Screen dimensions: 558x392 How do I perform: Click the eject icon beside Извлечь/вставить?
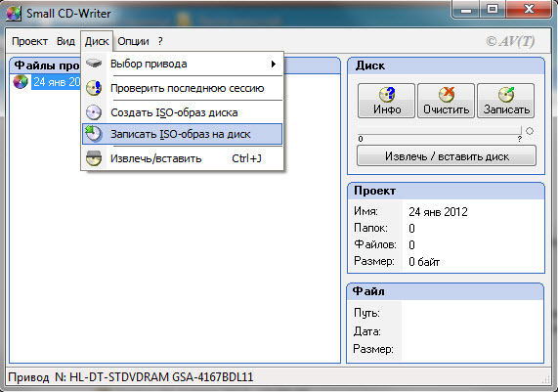[x=94, y=158]
